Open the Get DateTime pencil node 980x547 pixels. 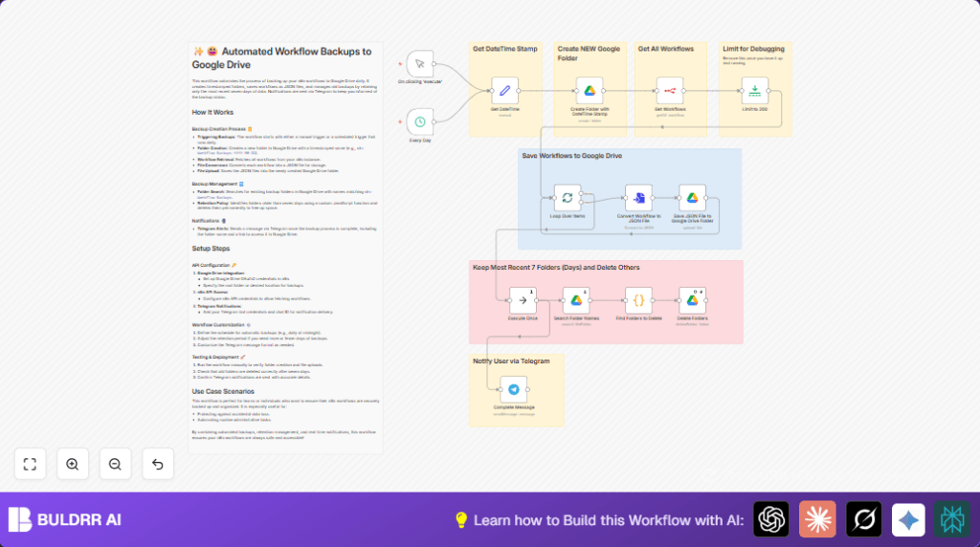pyautogui.click(x=504, y=91)
